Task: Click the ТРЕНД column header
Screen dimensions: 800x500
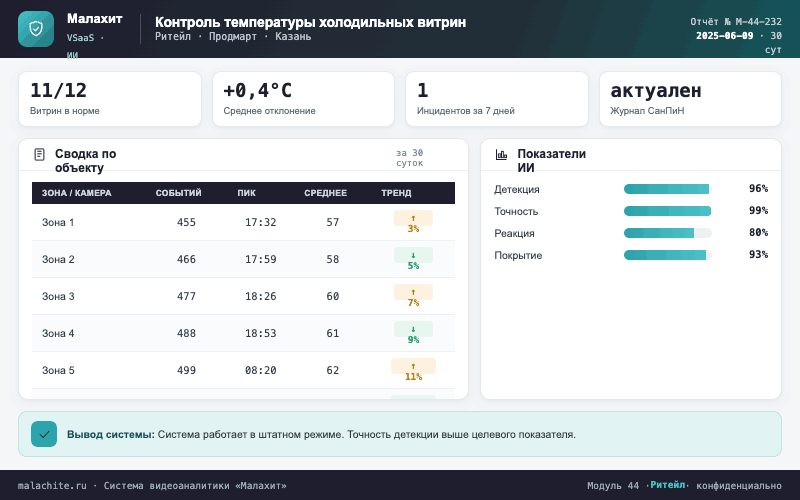Action: click(x=396, y=193)
